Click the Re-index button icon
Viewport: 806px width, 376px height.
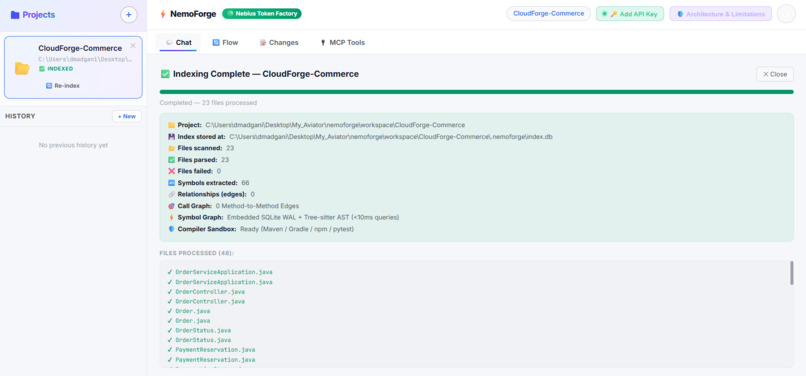tap(49, 86)
